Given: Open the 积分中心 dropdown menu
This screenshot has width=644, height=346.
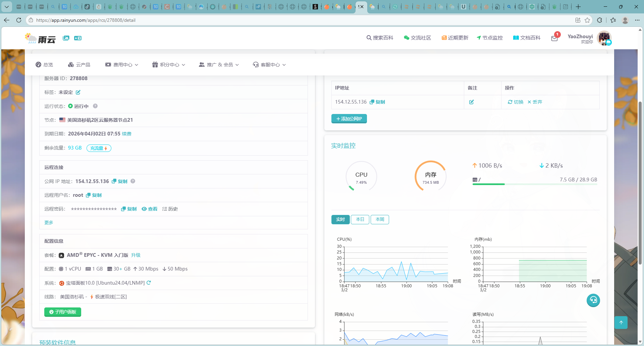Looking at the screenshot, I should click(169, 65).
